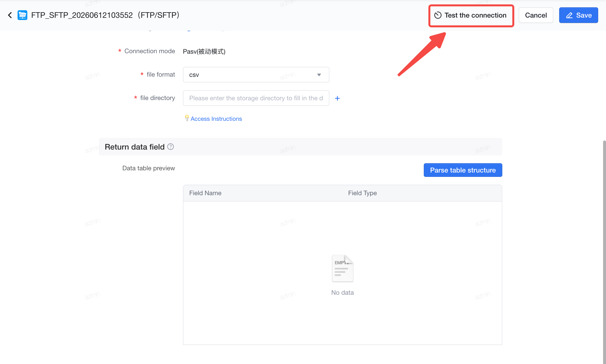Viewport: 606px width, 364px height.
Task: Parse table structure
Action: [463, 170]
